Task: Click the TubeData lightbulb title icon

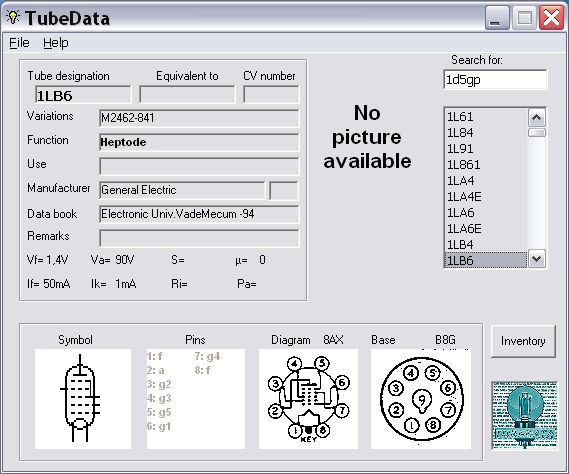Action: click(13, 17)
